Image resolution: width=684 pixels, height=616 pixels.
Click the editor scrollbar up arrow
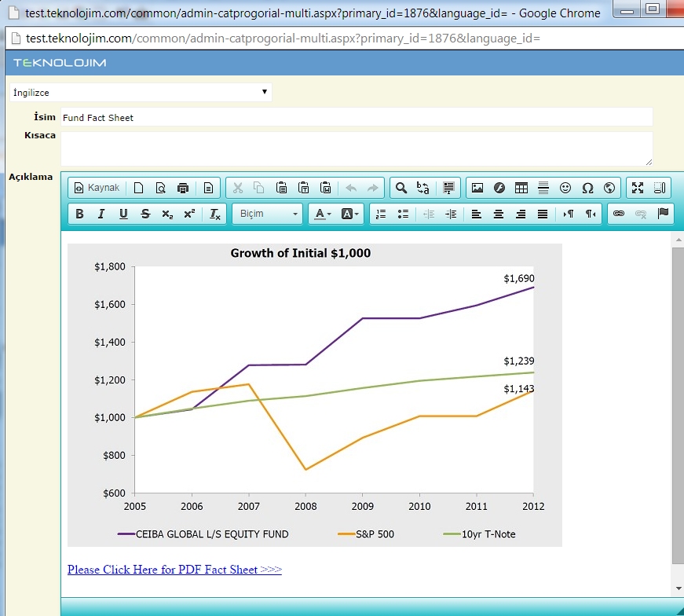(679, 239)
